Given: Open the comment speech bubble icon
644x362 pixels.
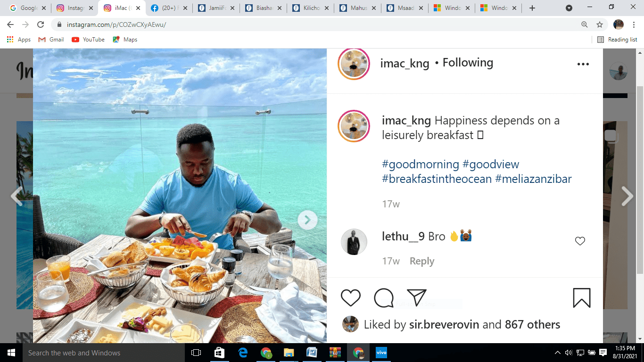Looking at the screenshot, I should point(384,298).
